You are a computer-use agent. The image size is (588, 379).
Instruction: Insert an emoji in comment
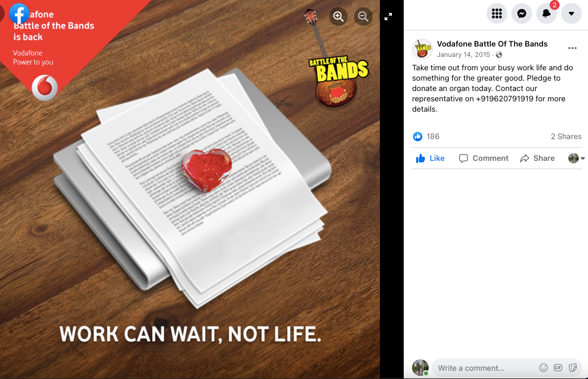coord(543,368)
